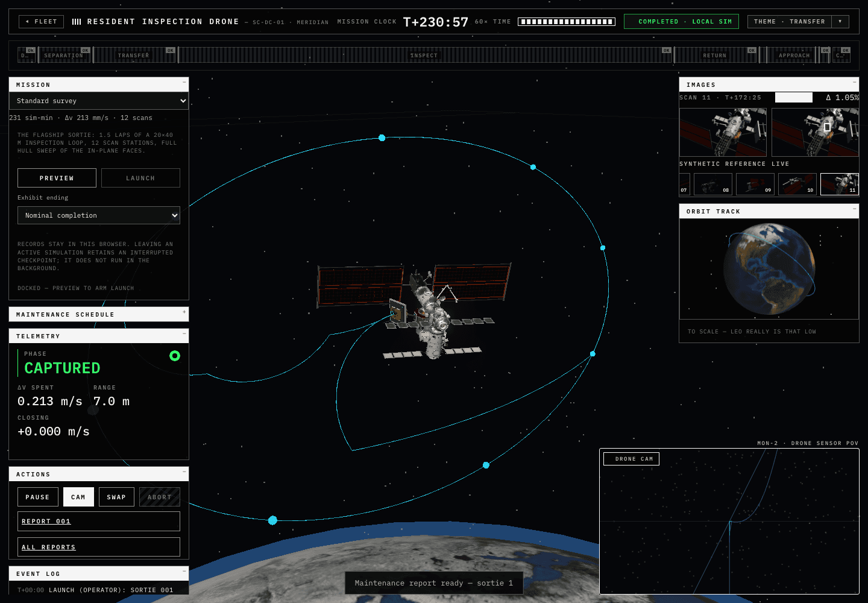Click the time-rate progress bar
868x603 pixels.
(x=567, y=22)
